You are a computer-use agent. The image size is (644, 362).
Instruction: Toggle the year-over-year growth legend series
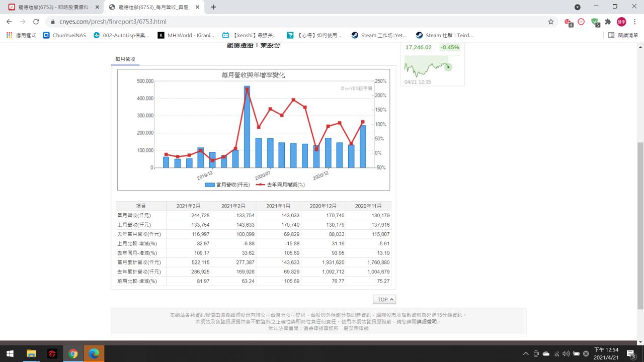point(280,185)
